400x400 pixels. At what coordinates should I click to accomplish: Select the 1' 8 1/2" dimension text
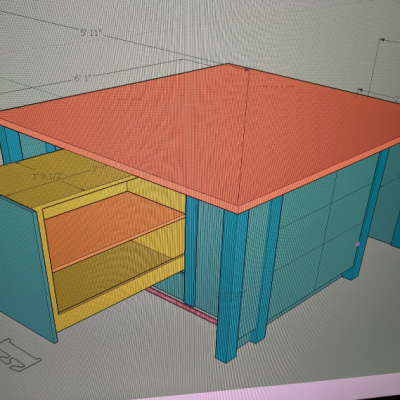(48, 176)
